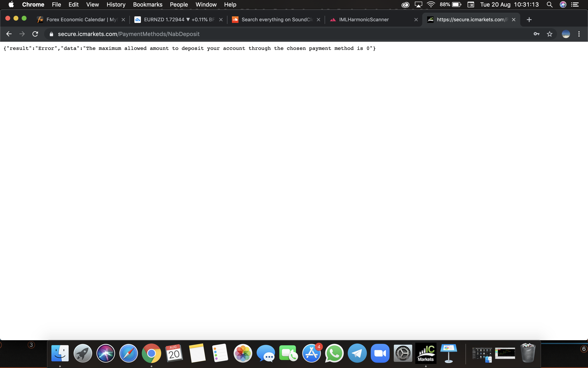Open the battery status menu

pyautogui.click(x=450, y=5)
